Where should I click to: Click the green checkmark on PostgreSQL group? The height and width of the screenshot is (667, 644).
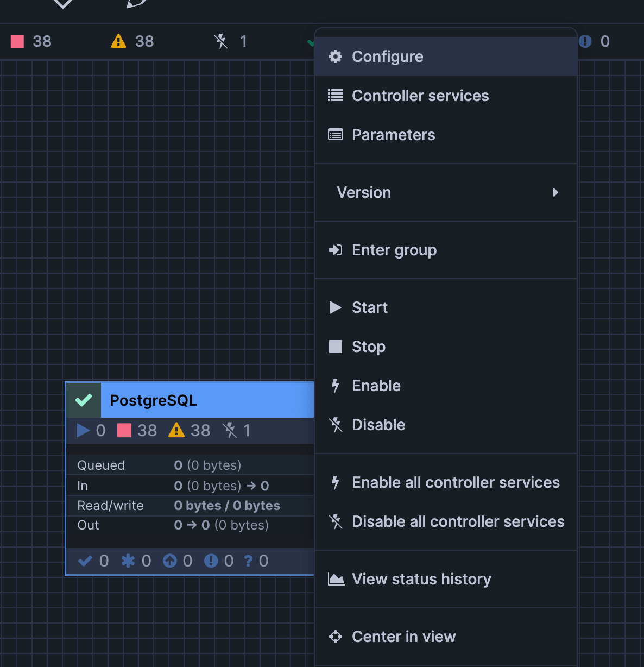pyautogui.click(x=84, y=400)
